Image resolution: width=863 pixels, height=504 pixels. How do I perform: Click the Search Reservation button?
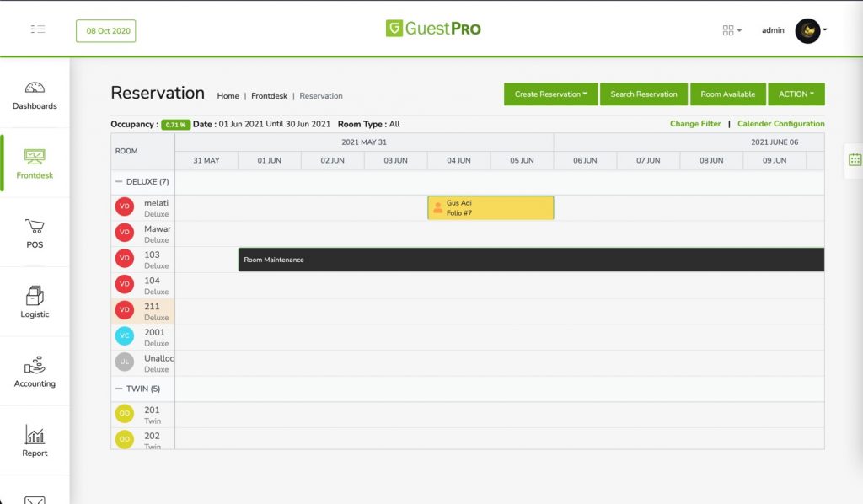644,94
